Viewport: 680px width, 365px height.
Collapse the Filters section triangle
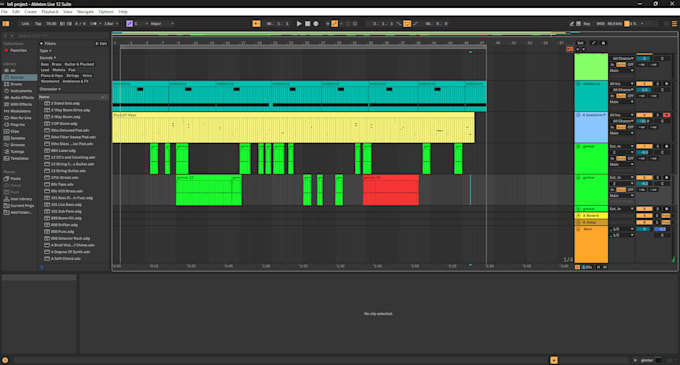[x=42, y=44]
